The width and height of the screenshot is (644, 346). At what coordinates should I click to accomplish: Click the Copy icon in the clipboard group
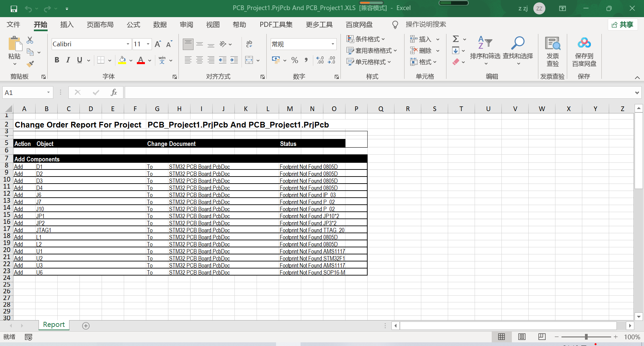[x=30, y=52]
